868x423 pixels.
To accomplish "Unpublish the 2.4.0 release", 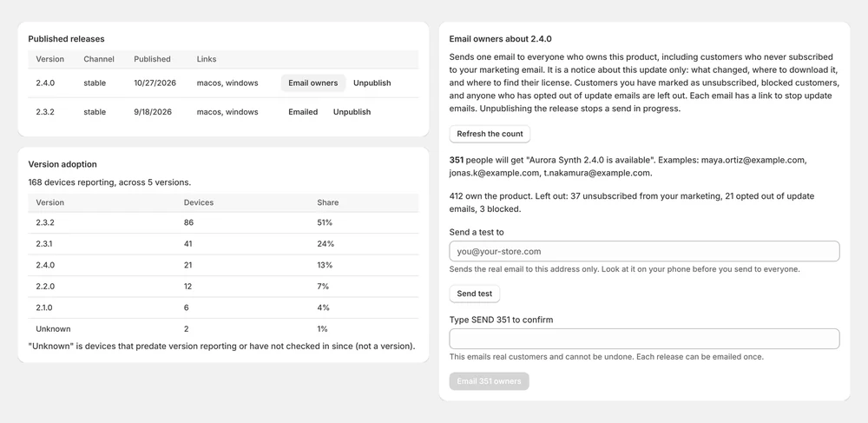I will [x=372, y=83].
